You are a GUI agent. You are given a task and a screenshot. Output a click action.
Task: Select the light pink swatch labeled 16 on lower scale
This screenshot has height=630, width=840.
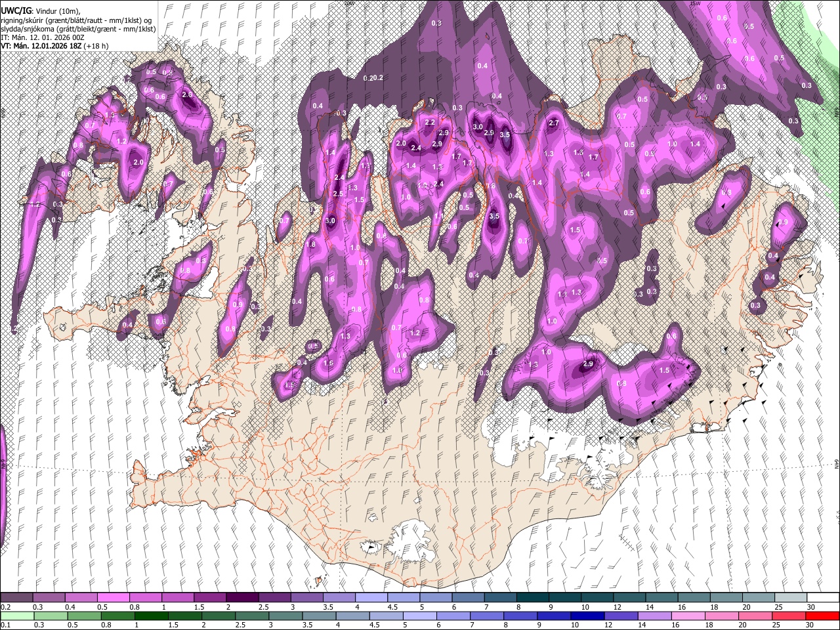[x=688, y=616]
